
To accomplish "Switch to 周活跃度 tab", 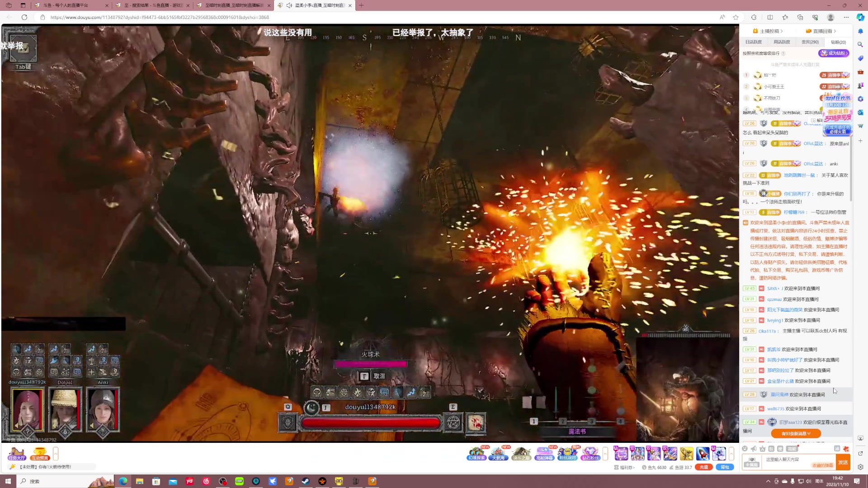I will (782, 42).
